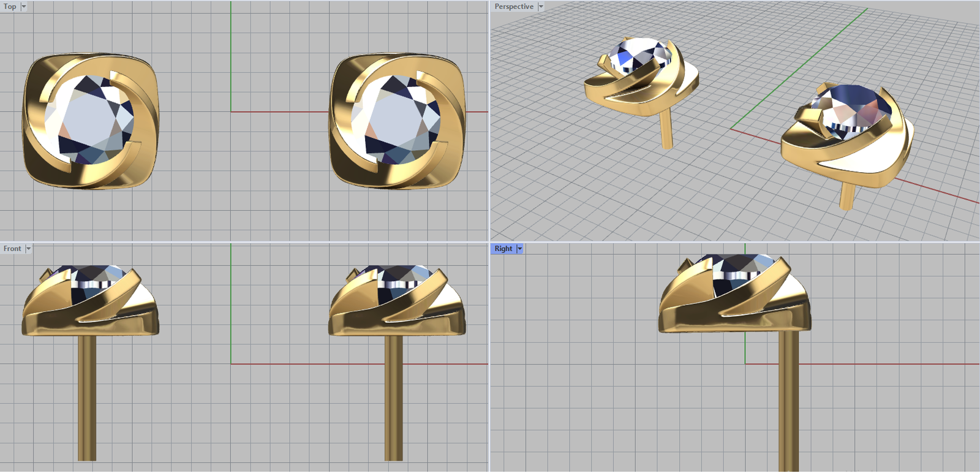Pick the right earring post in Front view

[393, 398]
